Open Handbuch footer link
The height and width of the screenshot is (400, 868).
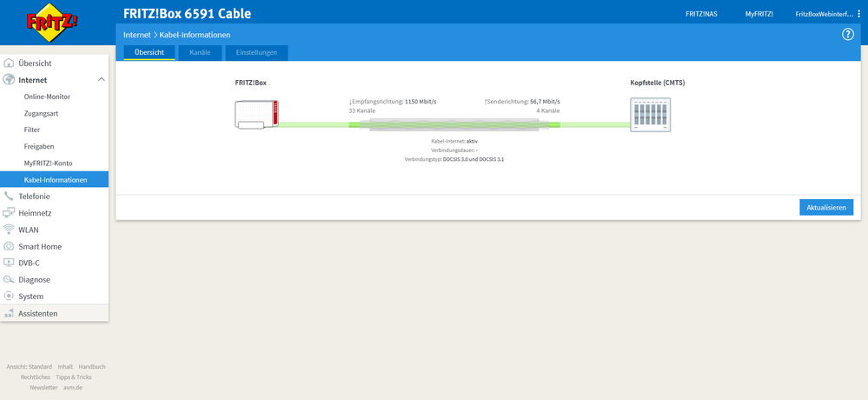point(92,367)
